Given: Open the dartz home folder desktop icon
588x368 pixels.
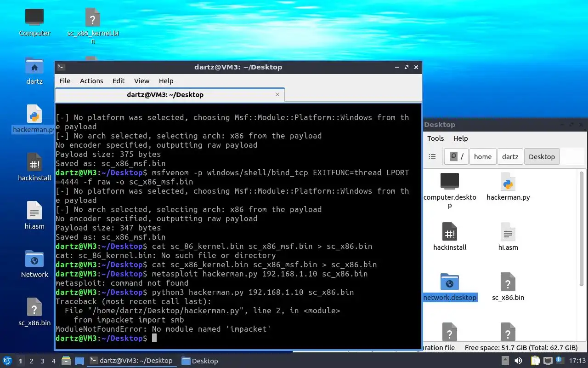Looking at the screenshot, I should click(34, 71).
